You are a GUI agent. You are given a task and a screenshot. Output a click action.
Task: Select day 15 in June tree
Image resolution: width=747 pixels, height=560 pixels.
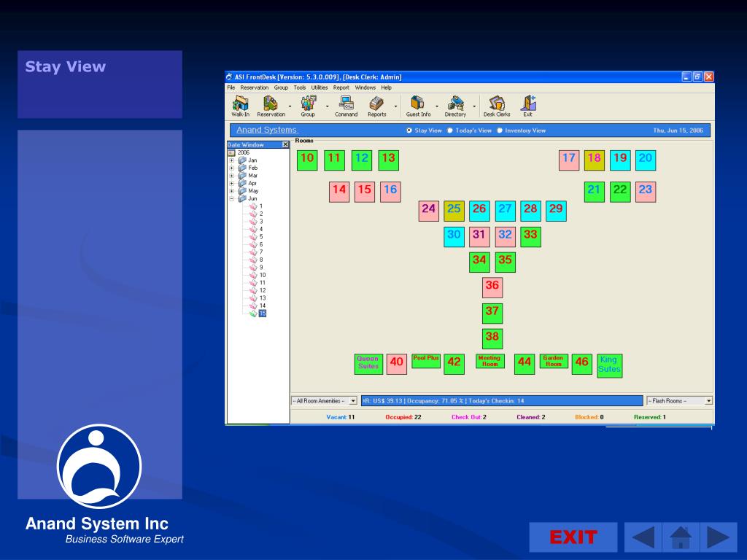pos(263,314)
